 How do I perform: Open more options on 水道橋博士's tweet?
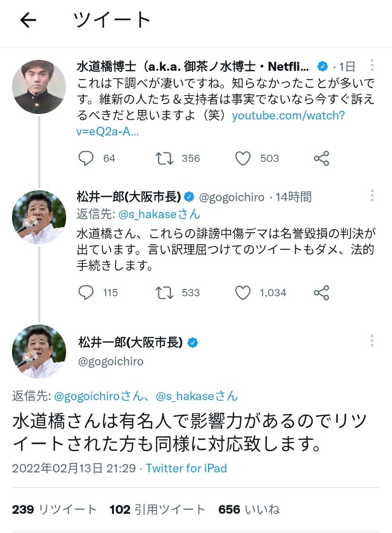coord(372,66)
